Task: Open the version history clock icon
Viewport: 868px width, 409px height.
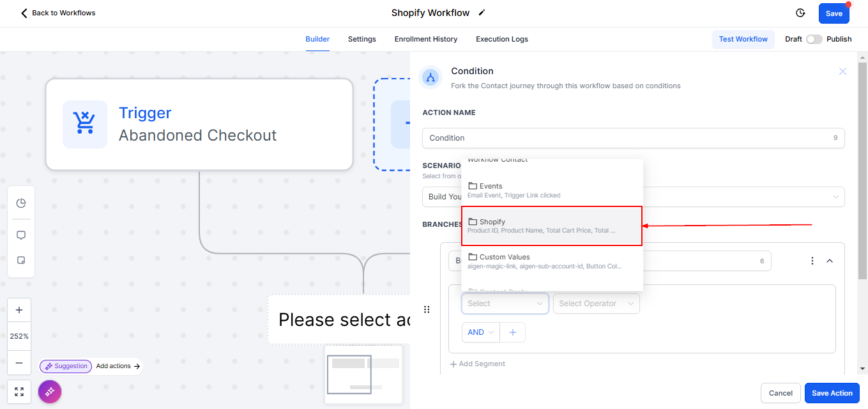Action: pos(800,13)
